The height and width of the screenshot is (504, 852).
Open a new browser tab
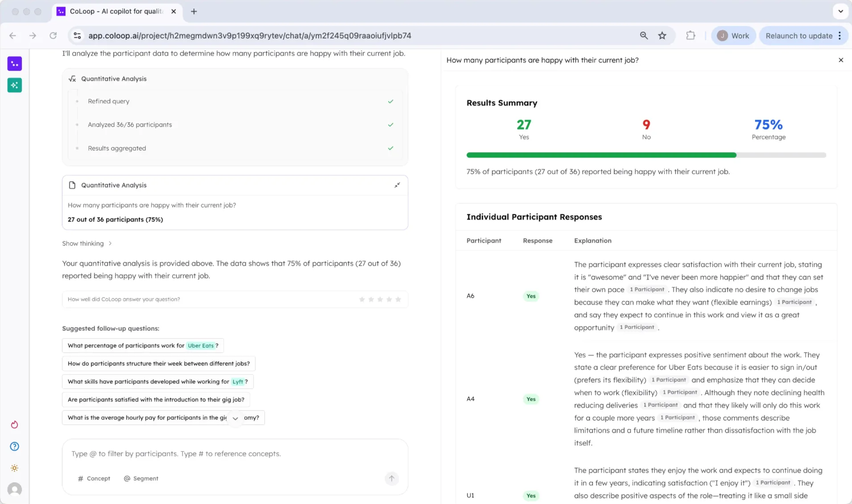click(194, 12)
